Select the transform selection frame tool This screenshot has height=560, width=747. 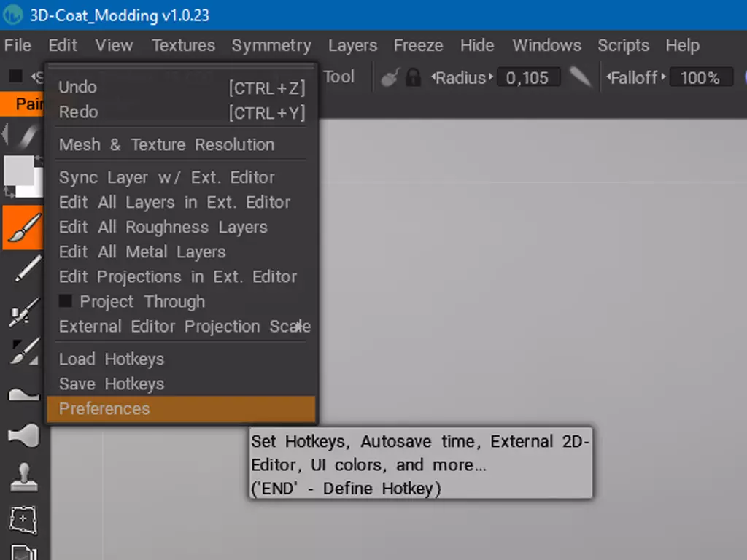pos(23,520)
